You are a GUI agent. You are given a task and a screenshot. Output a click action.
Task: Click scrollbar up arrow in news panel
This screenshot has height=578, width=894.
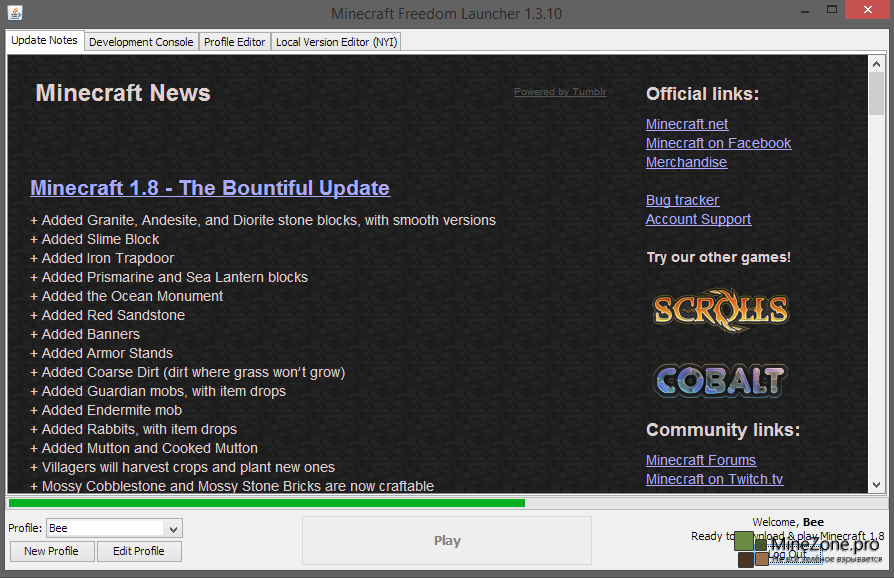(x=877, y=63)
